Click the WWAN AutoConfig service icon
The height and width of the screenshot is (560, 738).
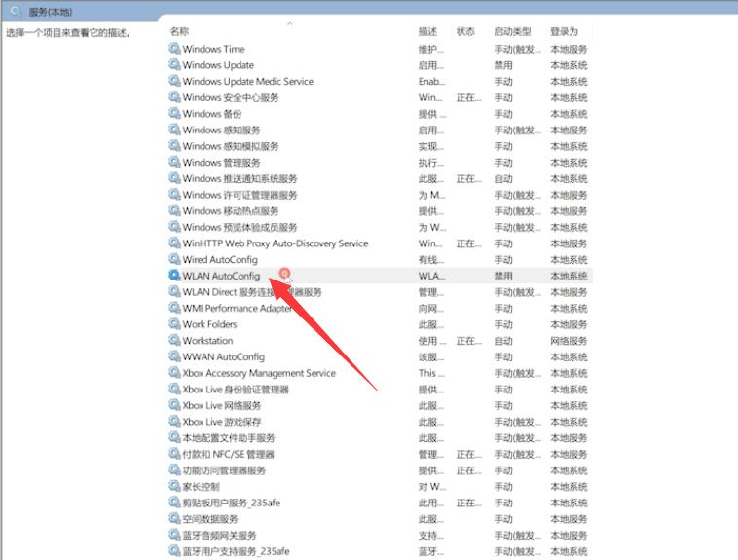point(174,356)
